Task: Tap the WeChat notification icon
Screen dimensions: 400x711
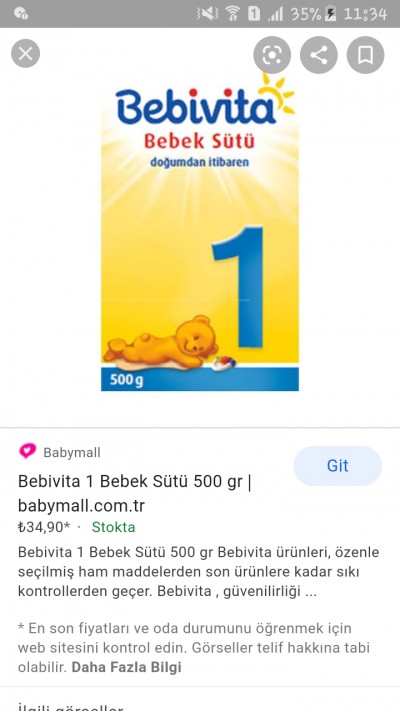Action: click(21, 14)
